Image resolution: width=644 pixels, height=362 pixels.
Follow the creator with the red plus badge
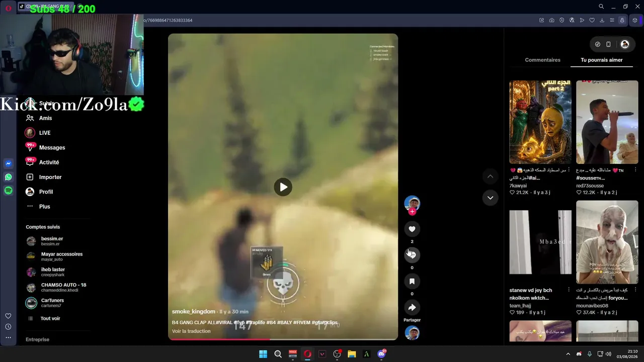[x=412, y=212]
